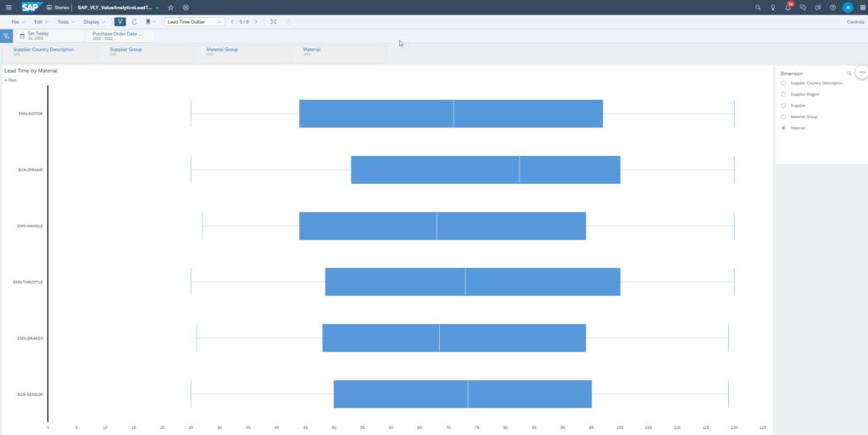
Task: Open the Display menu
Action: [x=94, y=21]
